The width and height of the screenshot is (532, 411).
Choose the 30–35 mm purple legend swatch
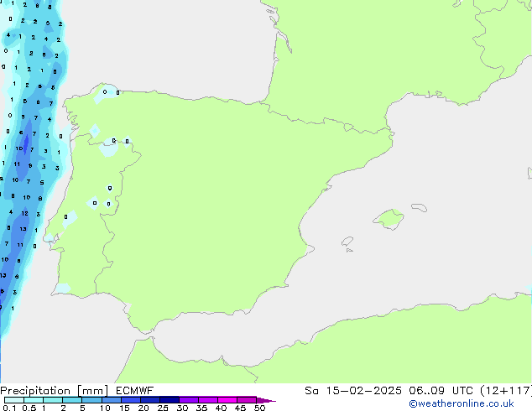[190, 400]
